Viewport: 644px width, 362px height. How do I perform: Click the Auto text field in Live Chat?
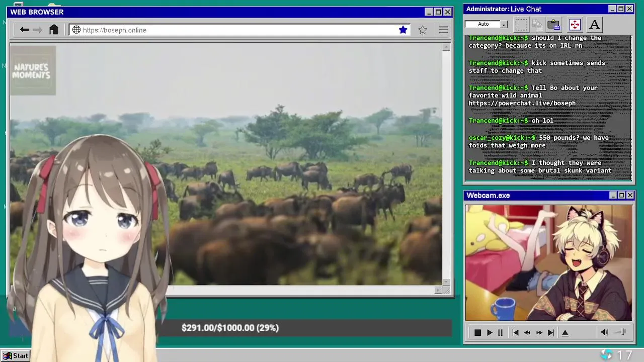[483, 24]
